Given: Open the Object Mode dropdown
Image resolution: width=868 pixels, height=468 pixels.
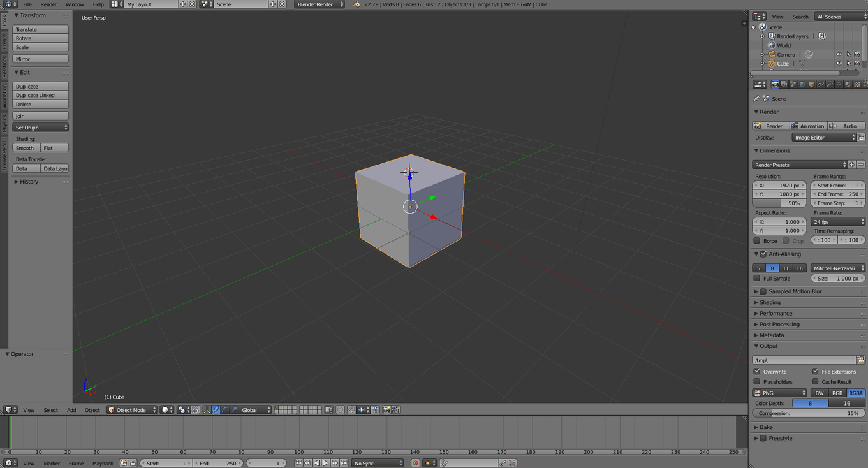Looking at the screenshot, I should click(x=131, y=410).
